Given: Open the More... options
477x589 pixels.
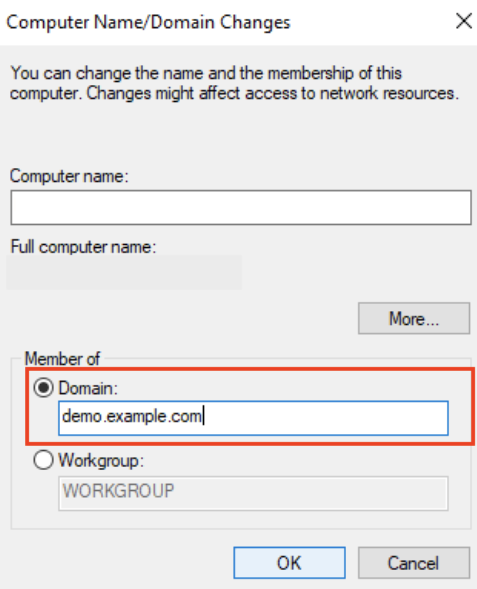Looking at the screenshot, I should tap(414, 318).
